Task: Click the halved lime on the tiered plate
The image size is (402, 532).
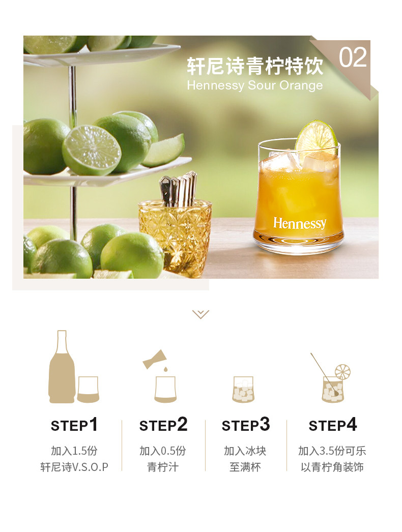Action: click(x=91, y=151)
